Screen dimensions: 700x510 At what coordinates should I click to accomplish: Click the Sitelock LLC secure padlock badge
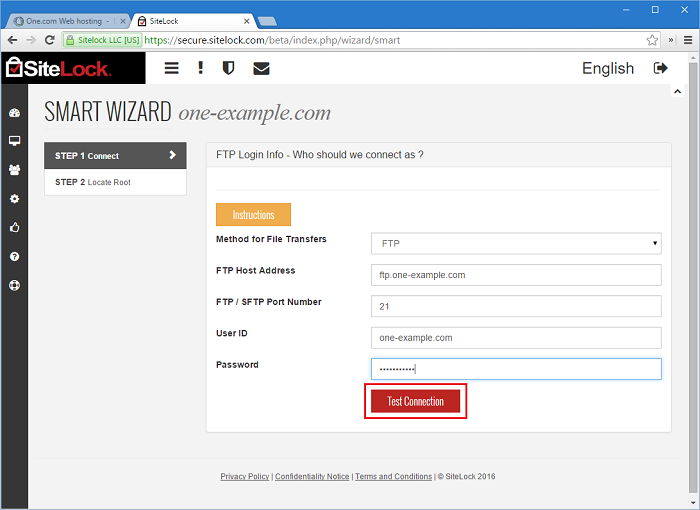coord(103,40)
